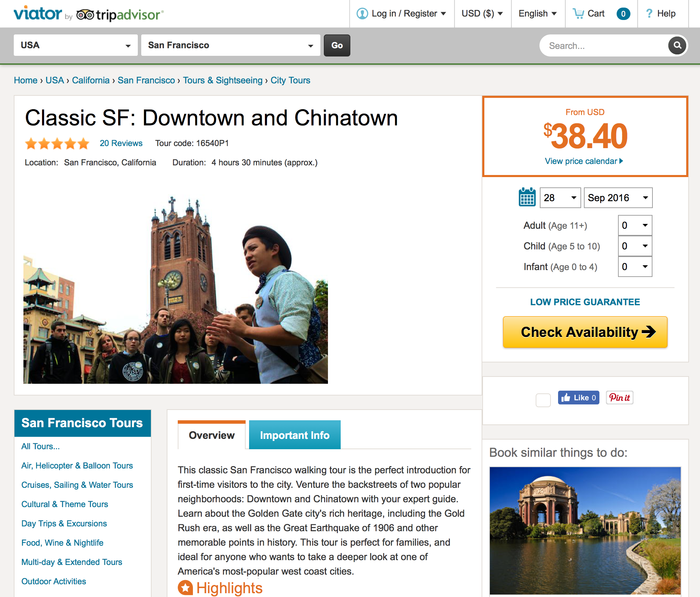Image resolution: width=700 pixels, height=597 pixels.
Task: Click the user profile login icon
Action: pos(362,13)
